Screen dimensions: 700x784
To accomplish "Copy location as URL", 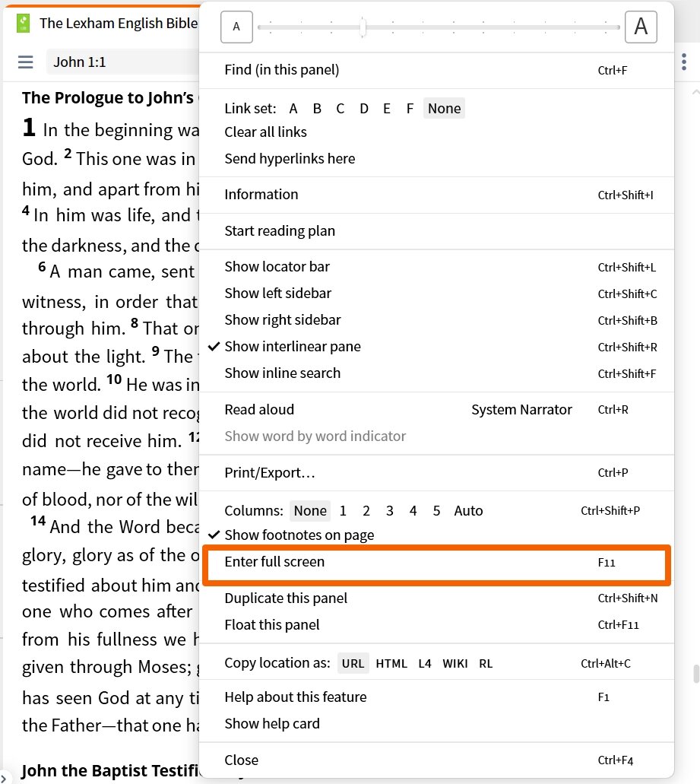I will coord(353,664).
